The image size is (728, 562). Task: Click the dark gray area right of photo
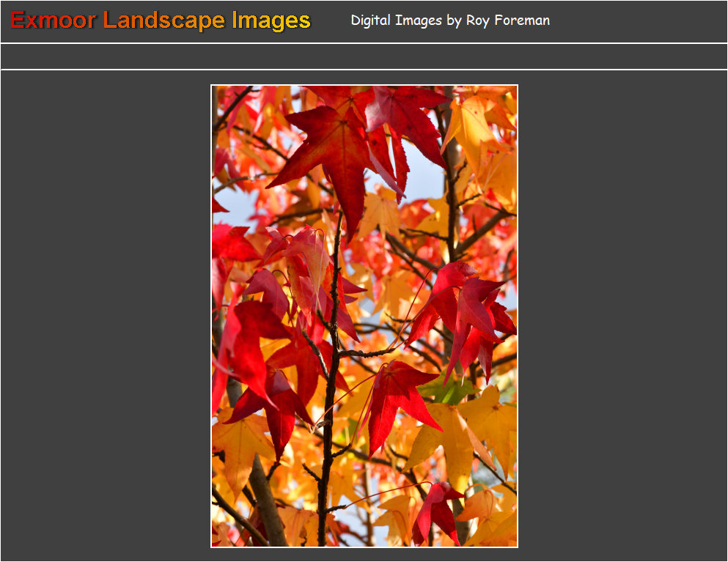point(622,316)
